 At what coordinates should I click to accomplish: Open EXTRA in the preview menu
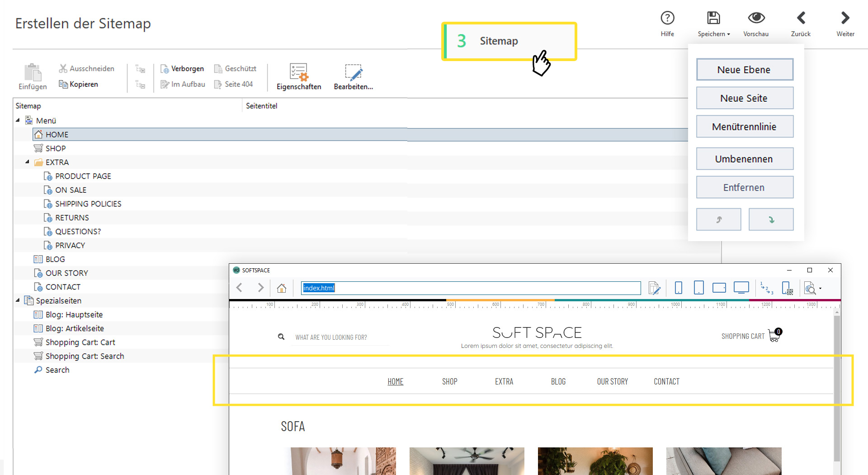pos(504,381)
